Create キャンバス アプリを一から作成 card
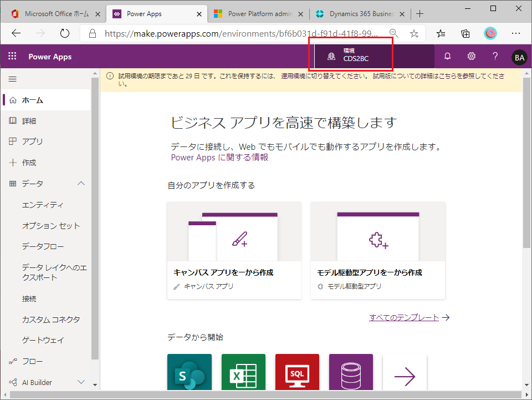 [234, 251]
